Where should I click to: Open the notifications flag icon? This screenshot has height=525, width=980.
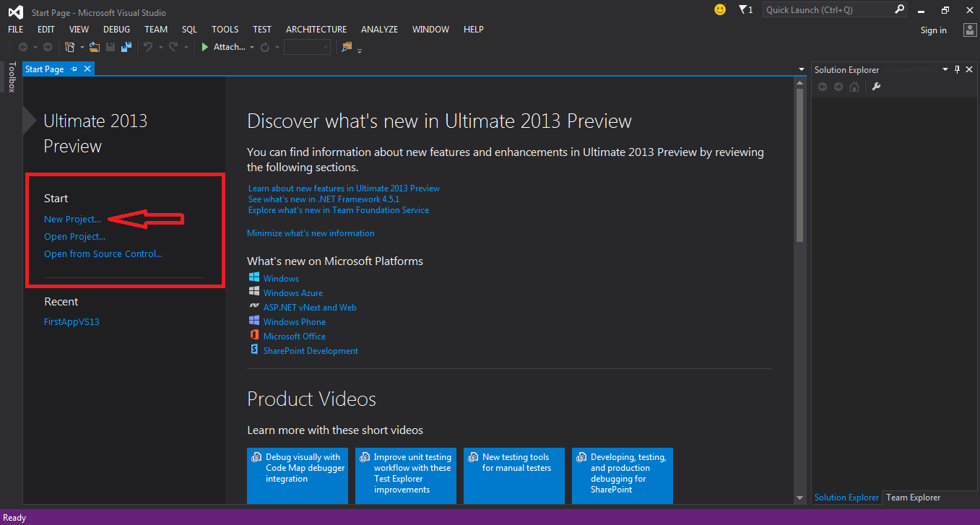(x=742, y=9)
